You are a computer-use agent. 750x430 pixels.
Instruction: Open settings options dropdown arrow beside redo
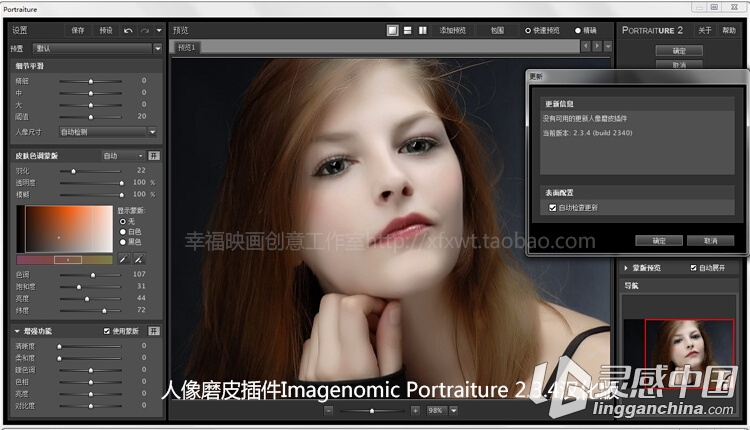(159, 31)
